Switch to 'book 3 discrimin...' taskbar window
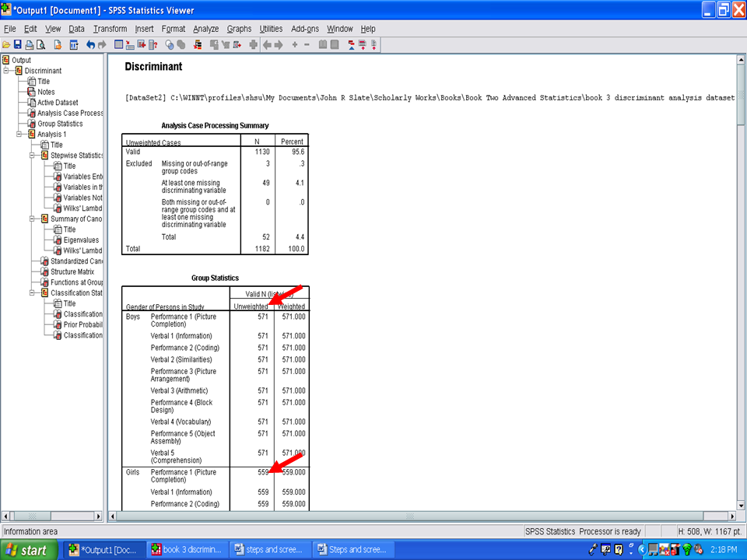Screen dimensions: 747x560 point(188,550)
